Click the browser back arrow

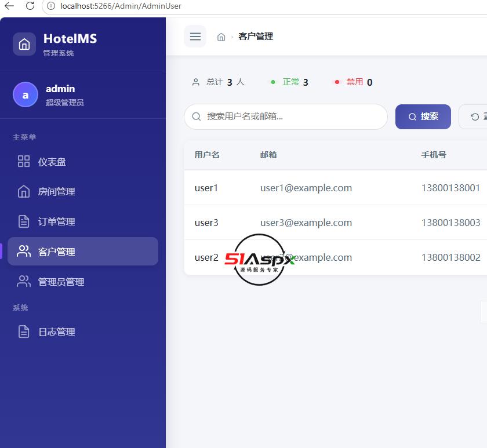pyautogui.click(x=9, y=6)
